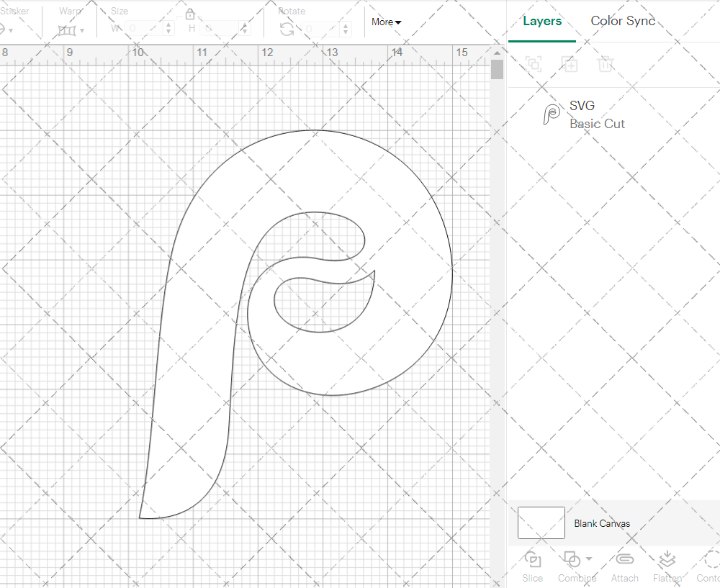Toggle the size aspect ratio lock

tap(190, 15)
